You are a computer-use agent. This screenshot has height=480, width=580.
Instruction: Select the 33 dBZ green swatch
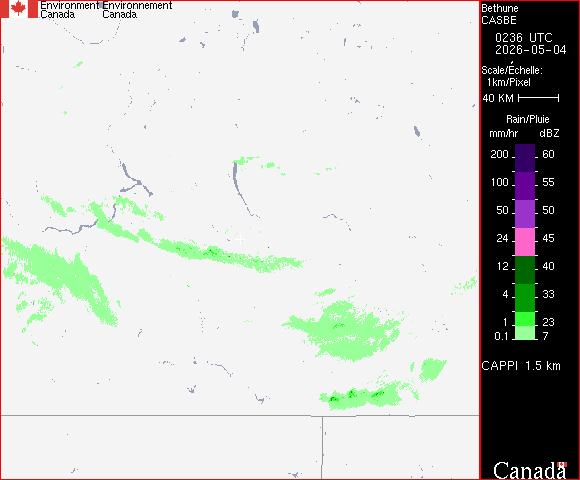(525, 298)
